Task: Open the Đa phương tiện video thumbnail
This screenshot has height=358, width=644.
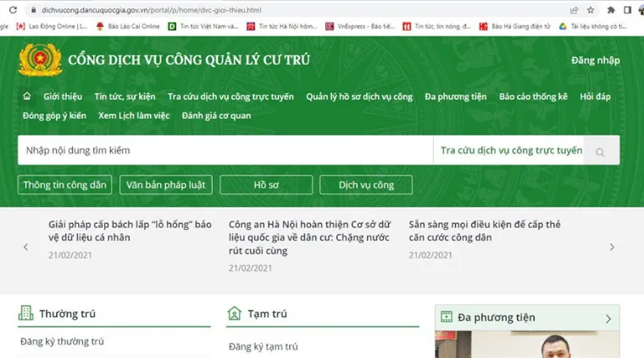Action: (527, 344)
